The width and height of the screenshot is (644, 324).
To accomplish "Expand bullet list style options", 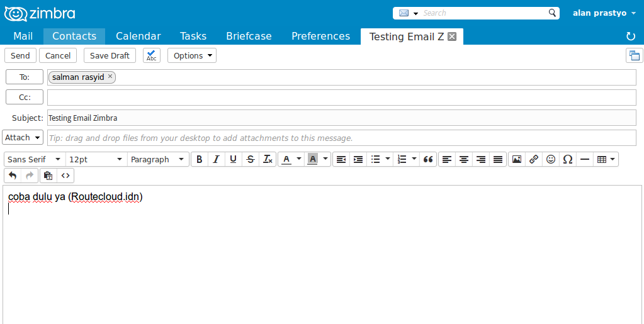I will 388,159.
